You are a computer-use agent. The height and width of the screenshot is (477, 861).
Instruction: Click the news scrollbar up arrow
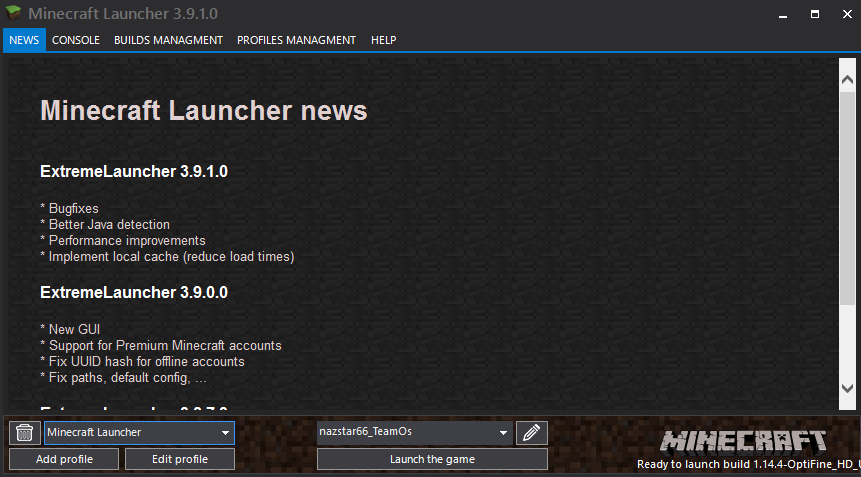pyautogui.click(x=847, y=80)
